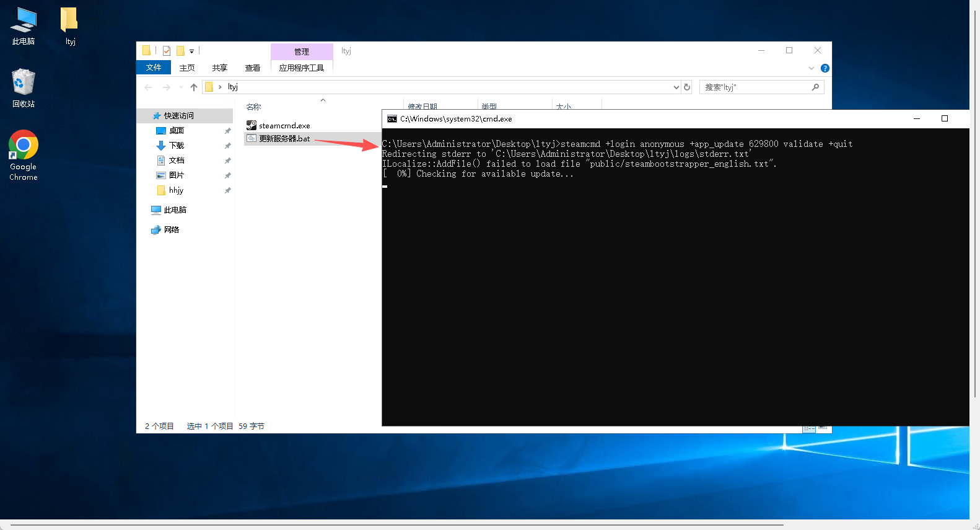Open the address bar history dropdown

tap(676, 87)
